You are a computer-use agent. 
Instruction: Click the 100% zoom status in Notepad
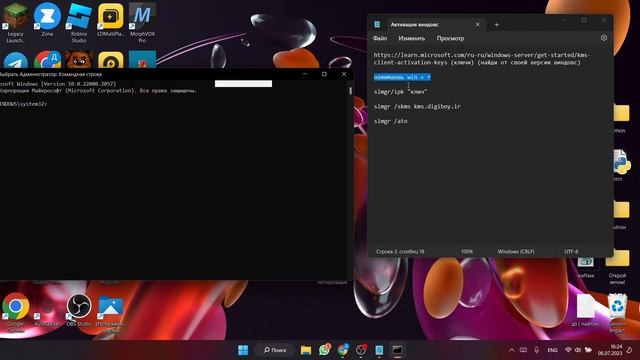pyautogui.click(x=467, y=251)
